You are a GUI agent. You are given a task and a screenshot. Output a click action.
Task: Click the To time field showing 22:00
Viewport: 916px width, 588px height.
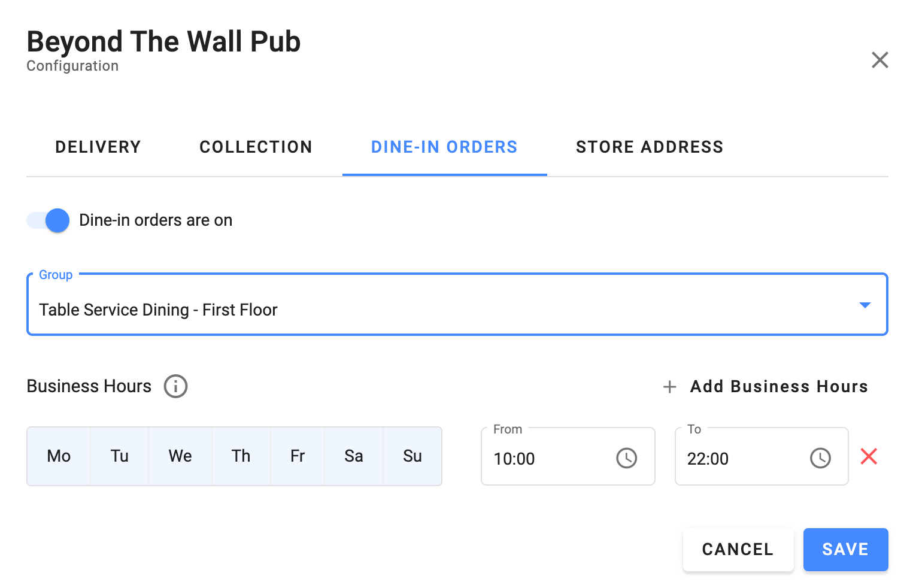tap(739, 459)
